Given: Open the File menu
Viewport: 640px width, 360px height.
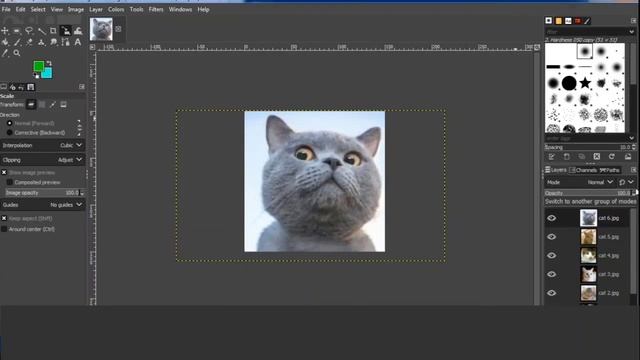Looking at the screenshot, I should click(6, 9).
